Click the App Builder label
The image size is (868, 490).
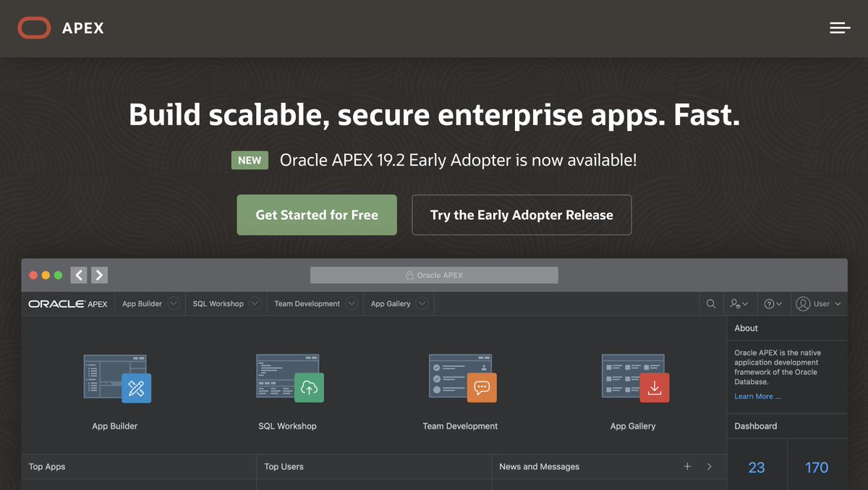click(x=115, y=426)
